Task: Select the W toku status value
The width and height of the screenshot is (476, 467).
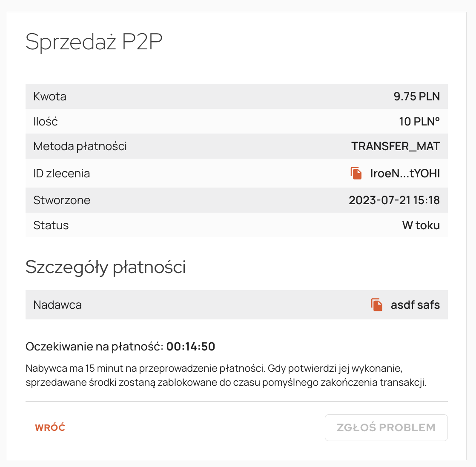Action: coord(421,225)
